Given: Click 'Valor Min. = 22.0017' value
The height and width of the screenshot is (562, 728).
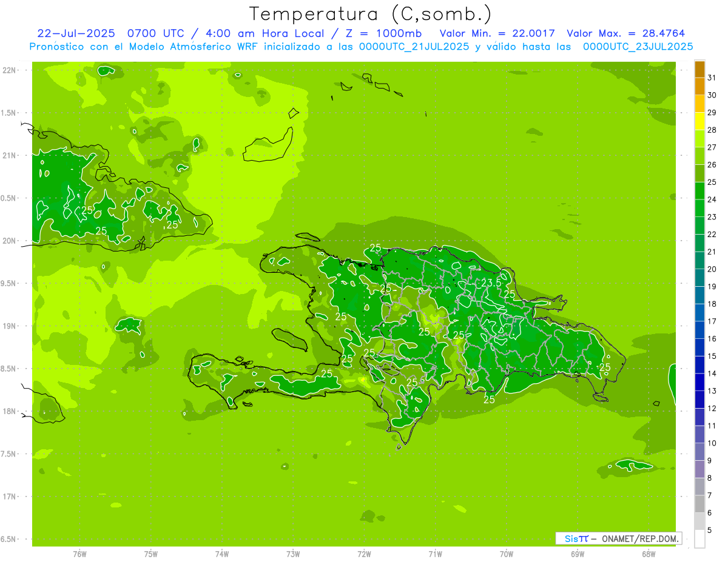Looking at the screenshot, I should [x=497, y=33].
